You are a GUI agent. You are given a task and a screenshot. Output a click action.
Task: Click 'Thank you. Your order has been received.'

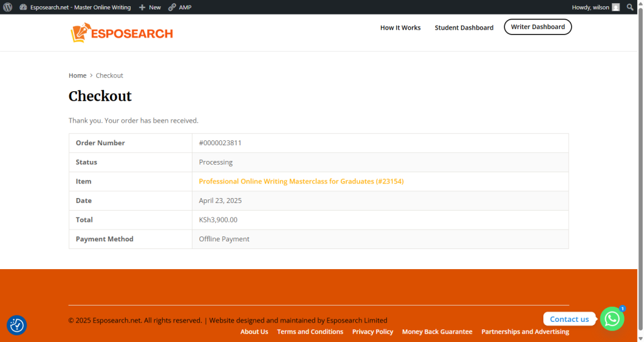pyautogui.click(x=133, y=120)
